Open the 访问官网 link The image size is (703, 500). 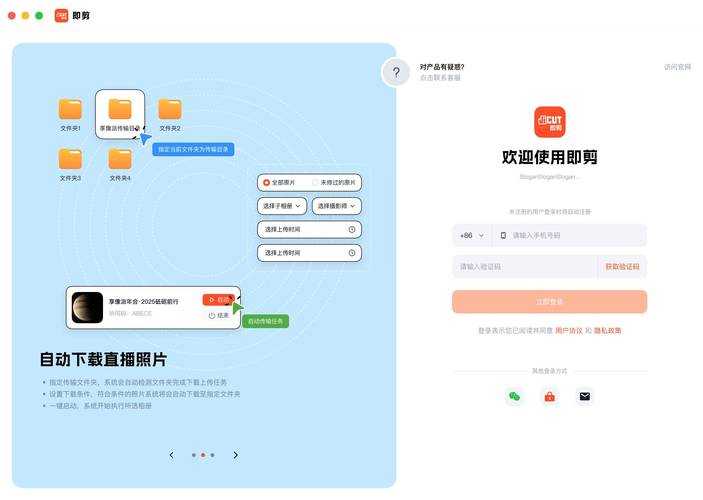tap(677, 67)
